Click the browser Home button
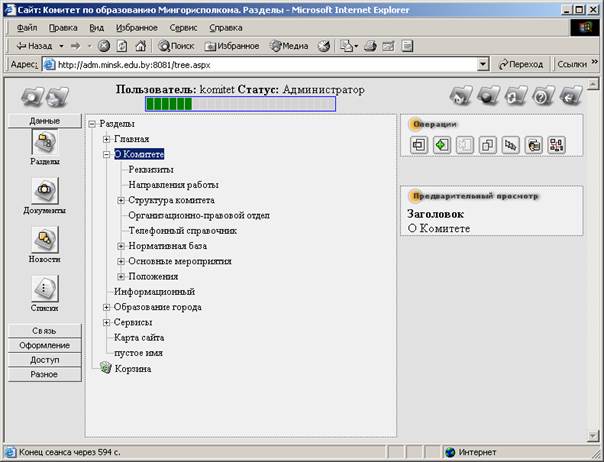The image size is (604, 462). click(x=141, y=46)
